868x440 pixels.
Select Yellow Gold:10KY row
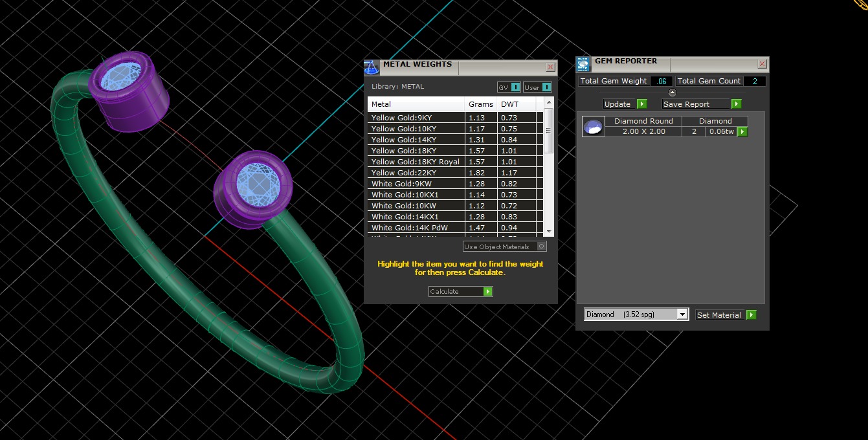click(x=455, y=129)
